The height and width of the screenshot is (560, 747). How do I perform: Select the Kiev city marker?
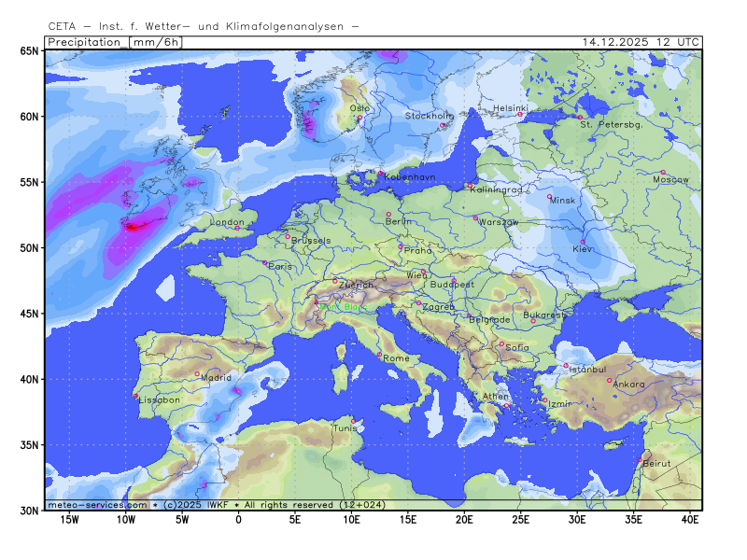pyautogui.click(x=583, y=243)
